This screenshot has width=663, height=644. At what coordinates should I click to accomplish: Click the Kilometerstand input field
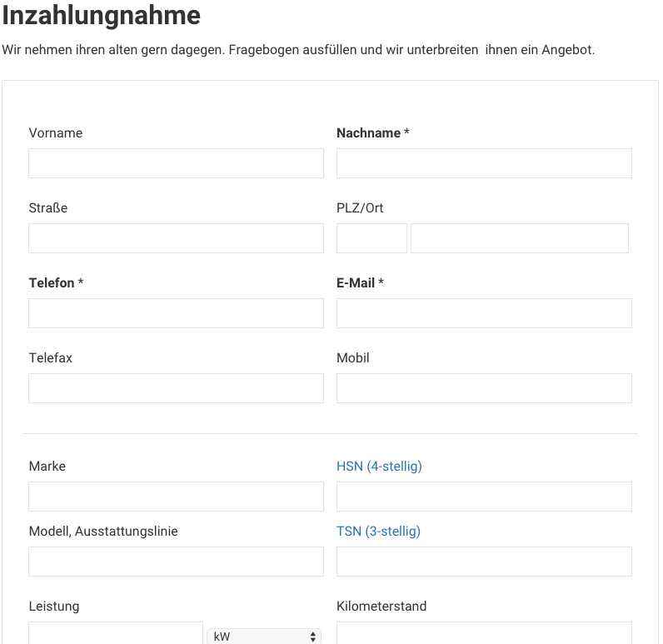coord(484,633)
